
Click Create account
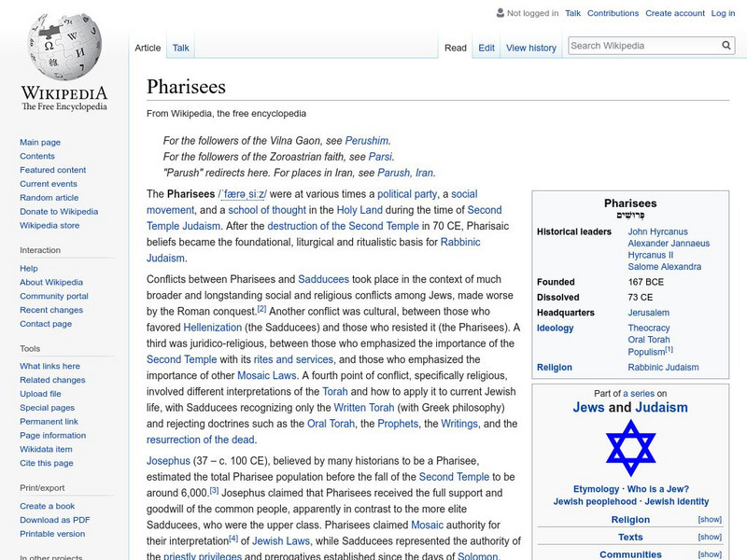click(675, 13)
